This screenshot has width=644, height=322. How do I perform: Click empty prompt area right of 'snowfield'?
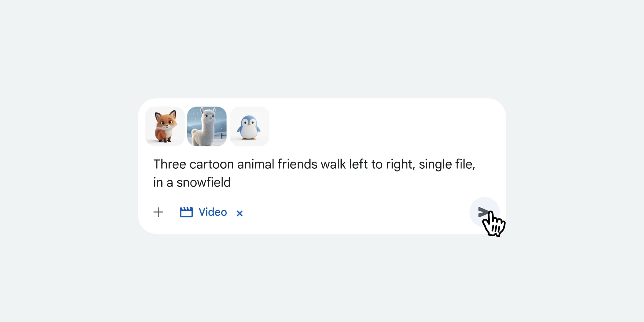click(338, 183)
